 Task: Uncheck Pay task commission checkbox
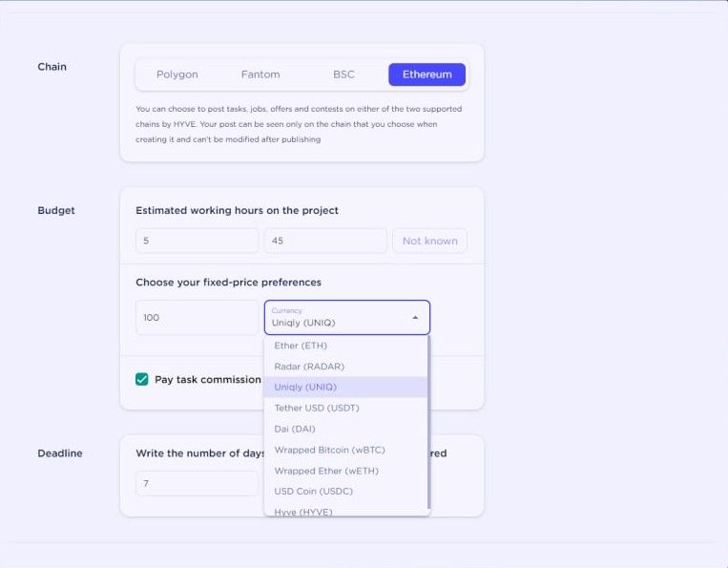[141, 379]
